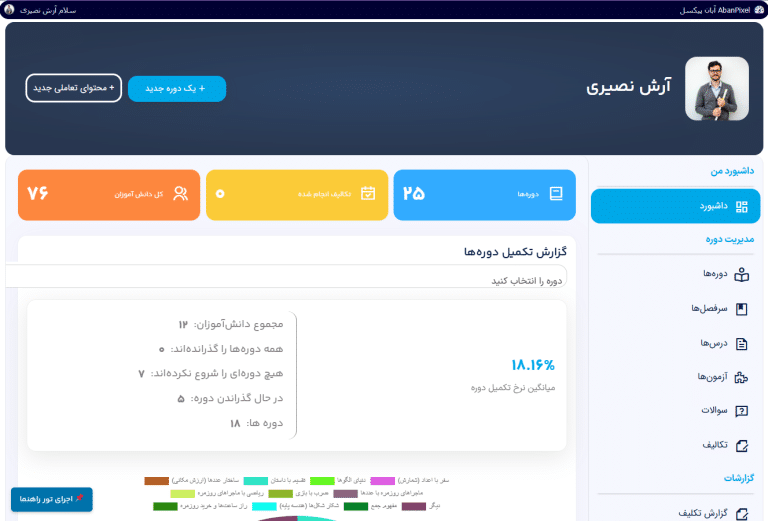The image size is (768, 521).
Task: Toggle the pink 'سفر با اعداد' legend swatch
Action: 383,481
